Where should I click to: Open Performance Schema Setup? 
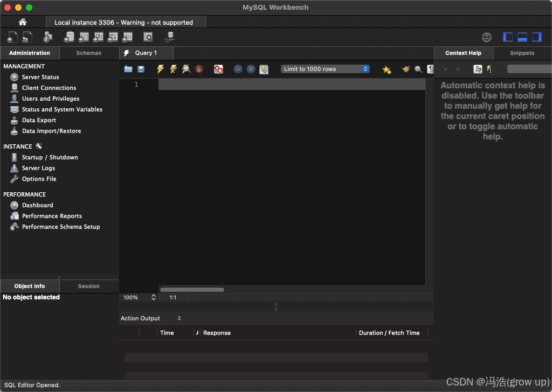[x=61, y=227]
